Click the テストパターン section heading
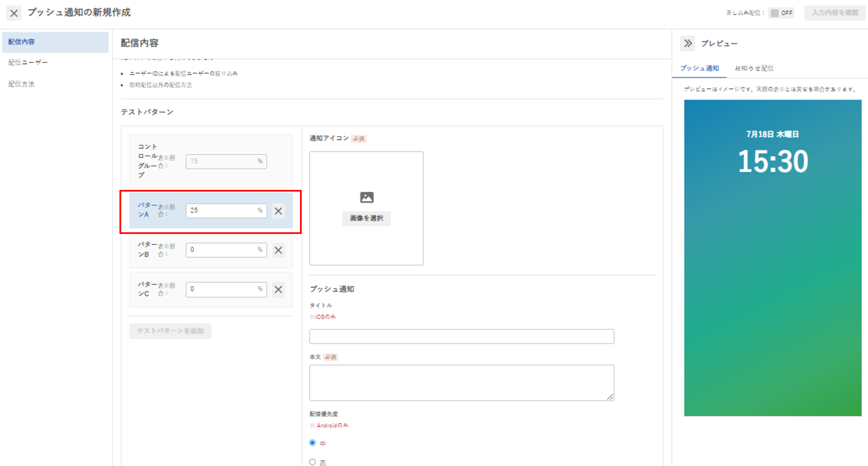Viewport: 868px width, 466px height. [x=147, y=112]
